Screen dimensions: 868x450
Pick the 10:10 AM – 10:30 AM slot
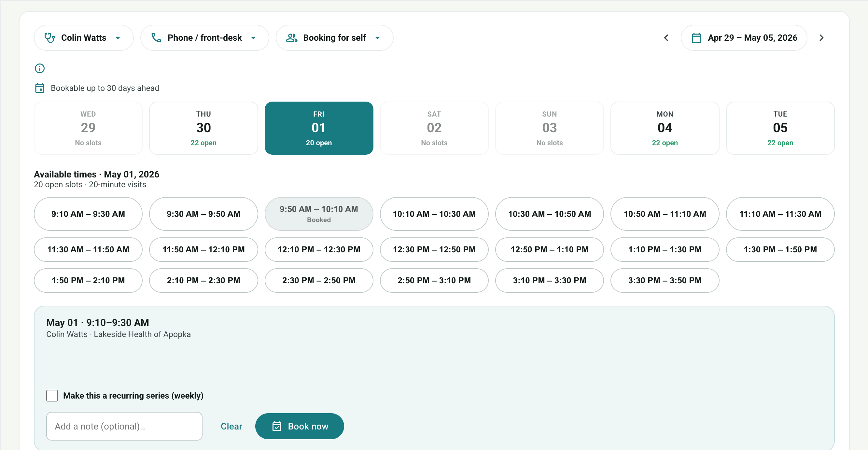(434, 214)
